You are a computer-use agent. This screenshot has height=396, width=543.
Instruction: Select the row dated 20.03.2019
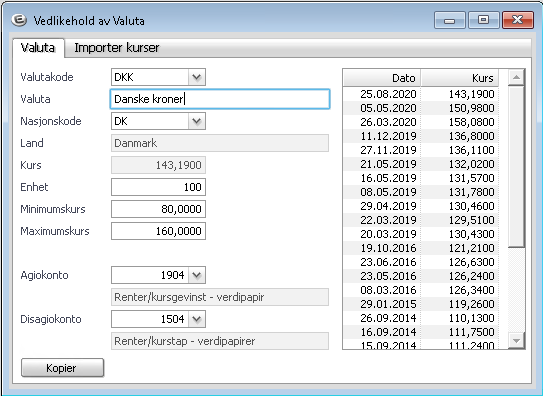coord(421,234)
